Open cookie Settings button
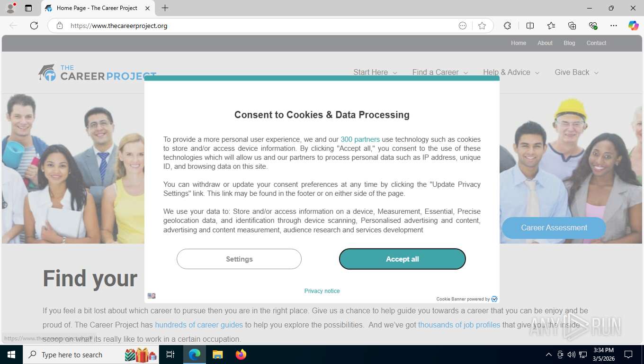Viewport: 644px width, 364px height. click(x=239, y=259)
